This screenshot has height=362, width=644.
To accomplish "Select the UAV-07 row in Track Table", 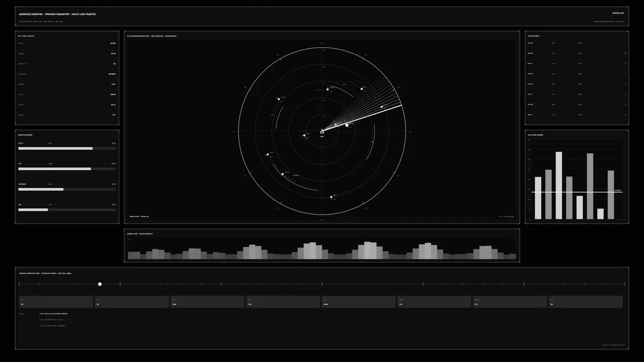I will (x=577, y=53).
